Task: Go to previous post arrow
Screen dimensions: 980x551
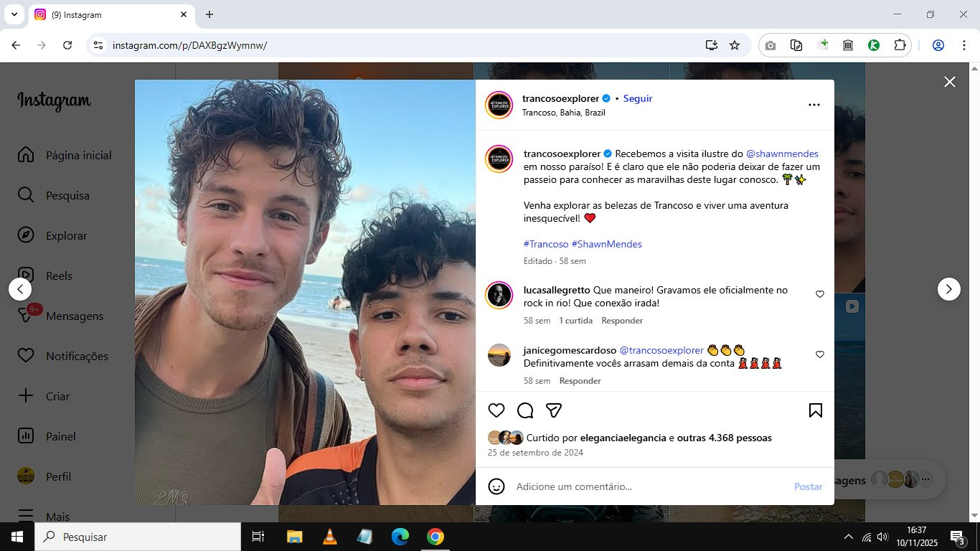Action: [20, 289]
